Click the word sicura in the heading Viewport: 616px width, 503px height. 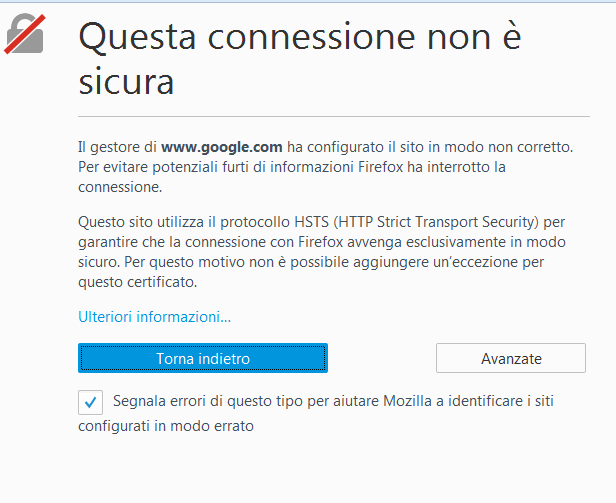coord(126,82)
